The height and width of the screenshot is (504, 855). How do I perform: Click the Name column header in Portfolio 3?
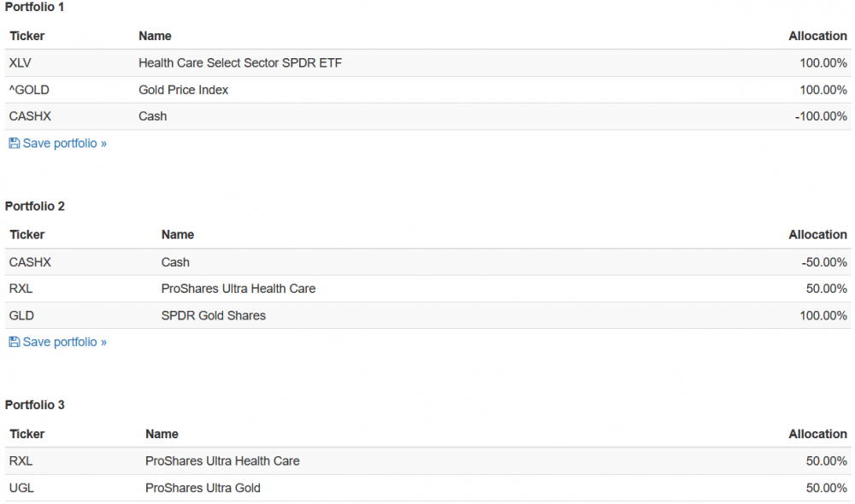162,434
